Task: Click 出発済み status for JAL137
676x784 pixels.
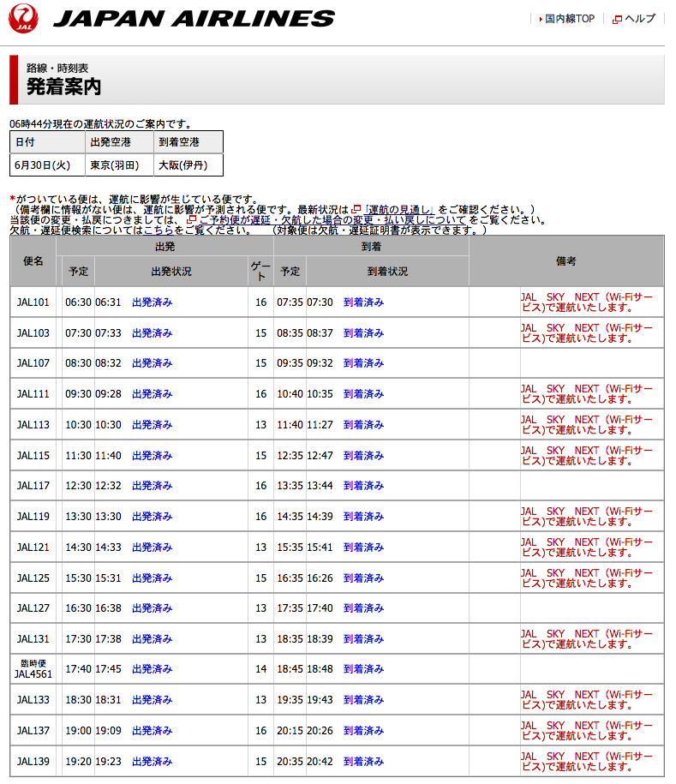Action: [x=152, y=731]
